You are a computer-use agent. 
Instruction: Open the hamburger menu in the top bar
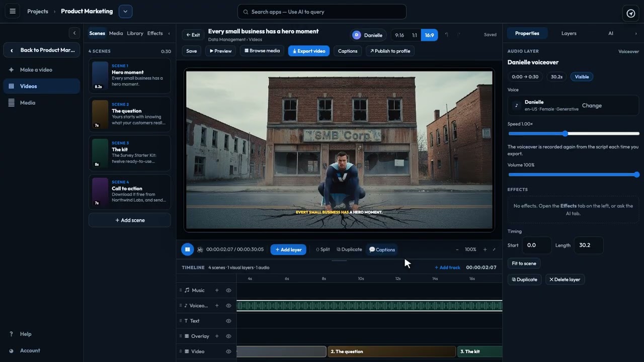point(13,11)
